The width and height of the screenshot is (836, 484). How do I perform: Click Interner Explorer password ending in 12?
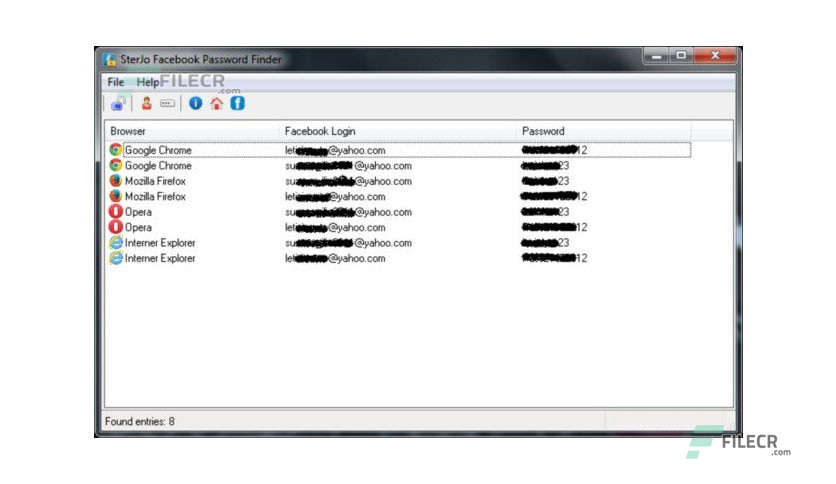(x=554, y=259)
